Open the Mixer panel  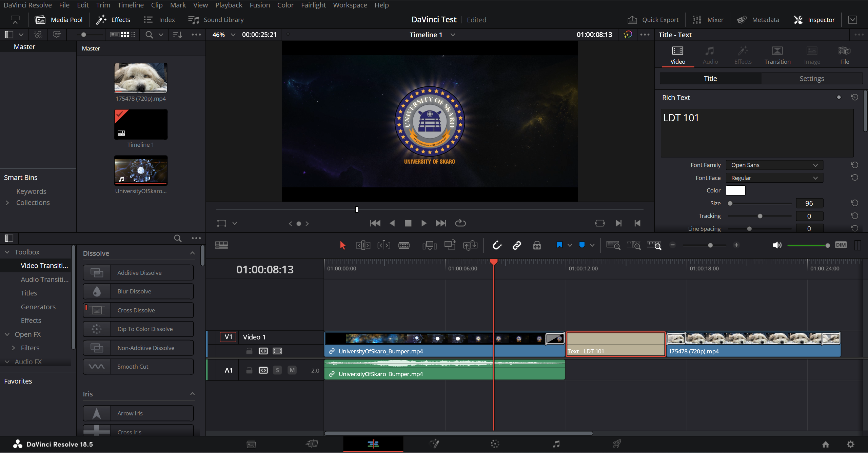(708, 20)
